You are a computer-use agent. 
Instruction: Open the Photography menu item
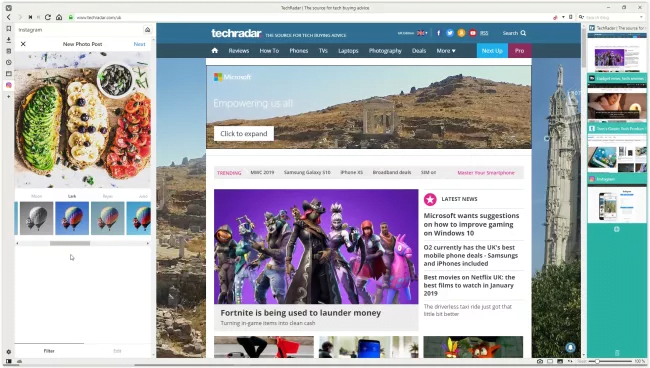[x=385, y=51]
